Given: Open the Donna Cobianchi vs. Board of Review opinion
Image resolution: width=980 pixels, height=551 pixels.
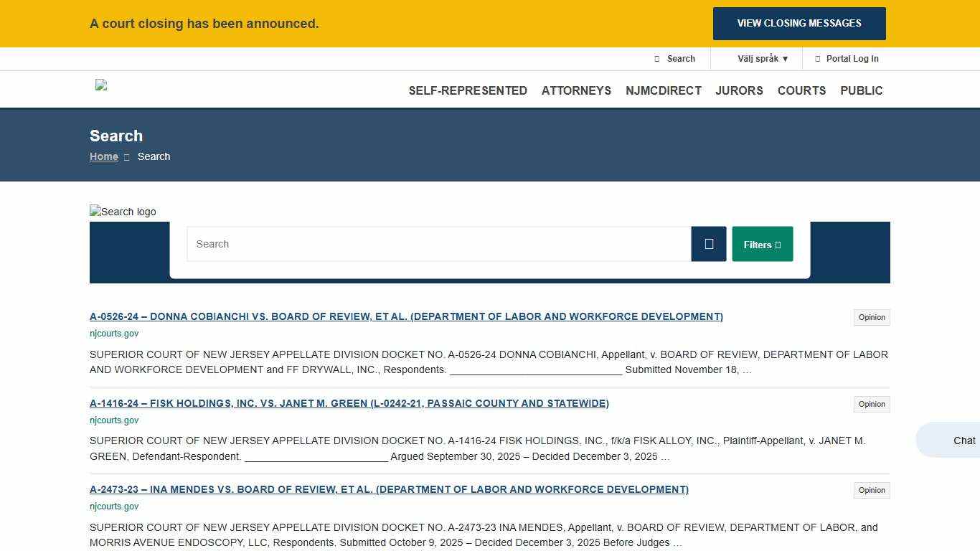Looking at the screenshot, I should (x=406, y=316).
